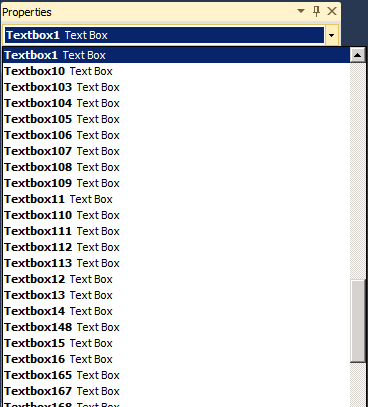
Task: Open the Properties window position menu arrow
Action: (301, 11)
